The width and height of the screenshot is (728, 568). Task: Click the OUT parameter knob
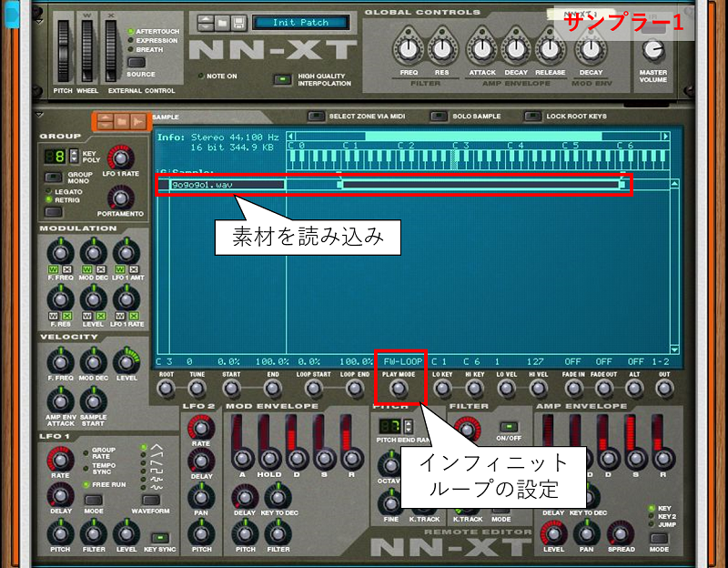tap(664, 388)
